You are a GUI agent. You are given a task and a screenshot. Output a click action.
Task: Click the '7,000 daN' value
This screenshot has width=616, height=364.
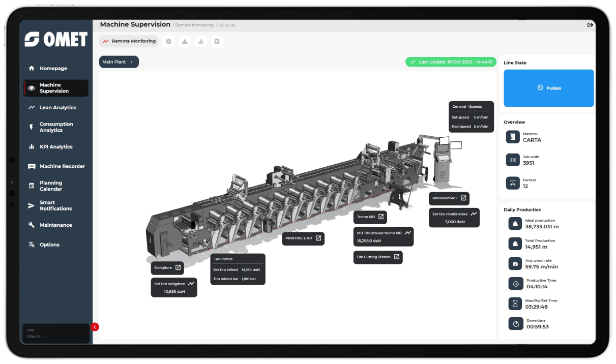tap(455, 222)
